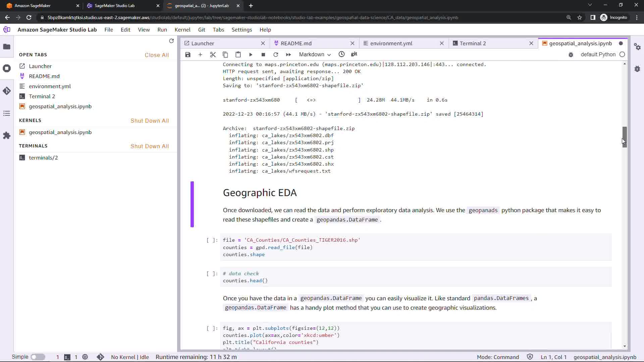
Task: Open the Extension Manager puzzle icon
Action: point(7,135)
